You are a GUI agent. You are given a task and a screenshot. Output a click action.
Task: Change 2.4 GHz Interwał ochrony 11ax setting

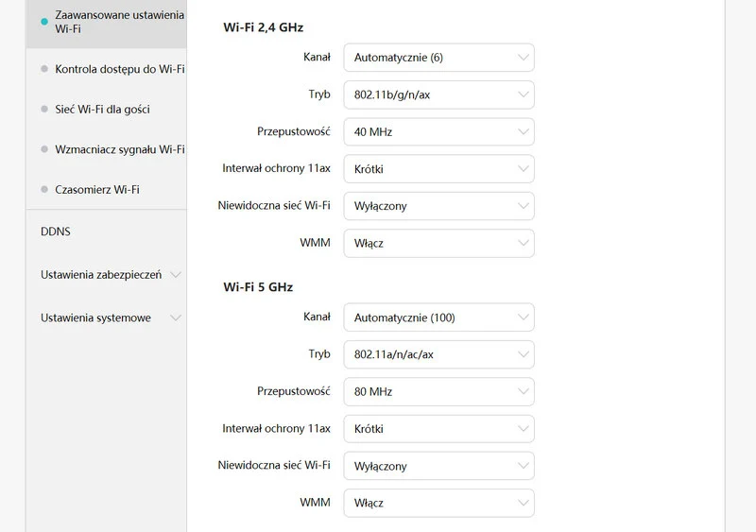pos(438,169)
